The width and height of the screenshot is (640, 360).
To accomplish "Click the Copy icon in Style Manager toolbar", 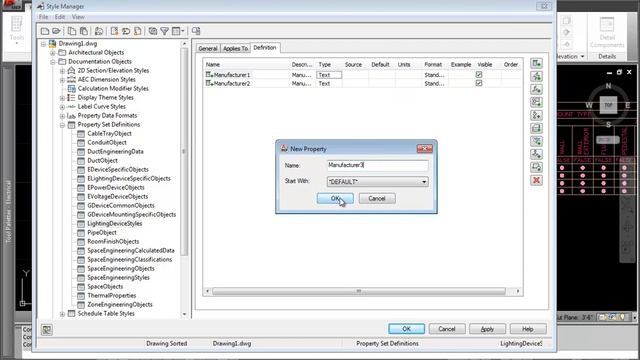I will 72,31.
